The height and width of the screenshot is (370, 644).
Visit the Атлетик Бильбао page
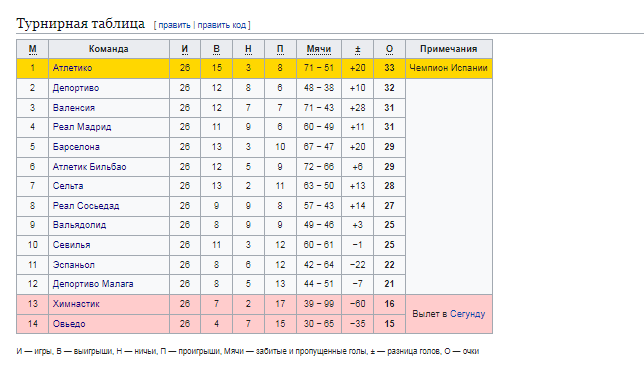pyautogui.click(x=90, y=167)
